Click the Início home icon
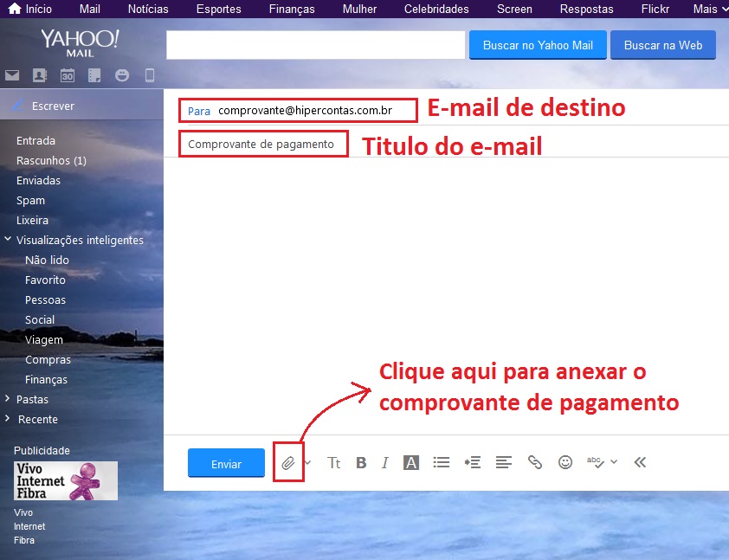Image resolution: width=729 pixels, height=560 pixels. point(15,9)
